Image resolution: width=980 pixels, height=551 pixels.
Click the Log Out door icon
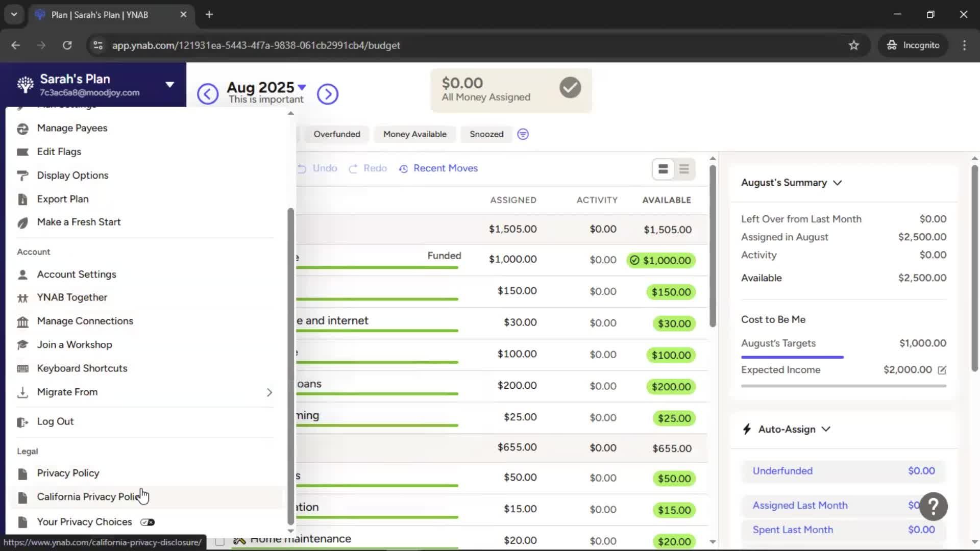22,422
